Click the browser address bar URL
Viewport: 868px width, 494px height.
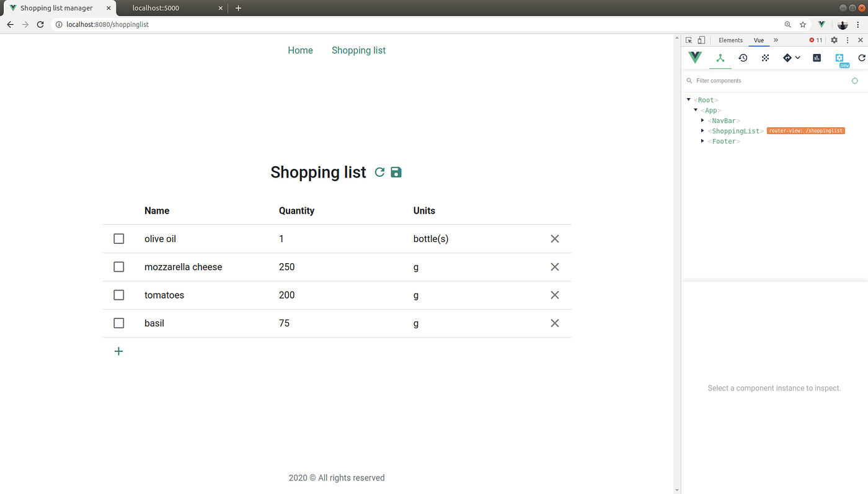click(x=107, y=25)
